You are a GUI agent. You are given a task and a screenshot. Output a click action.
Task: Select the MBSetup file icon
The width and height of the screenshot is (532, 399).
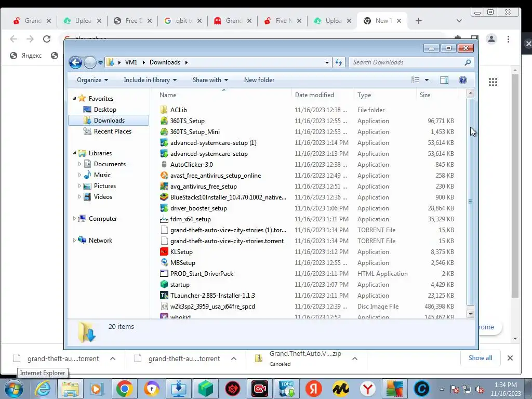tap(164, 262)
